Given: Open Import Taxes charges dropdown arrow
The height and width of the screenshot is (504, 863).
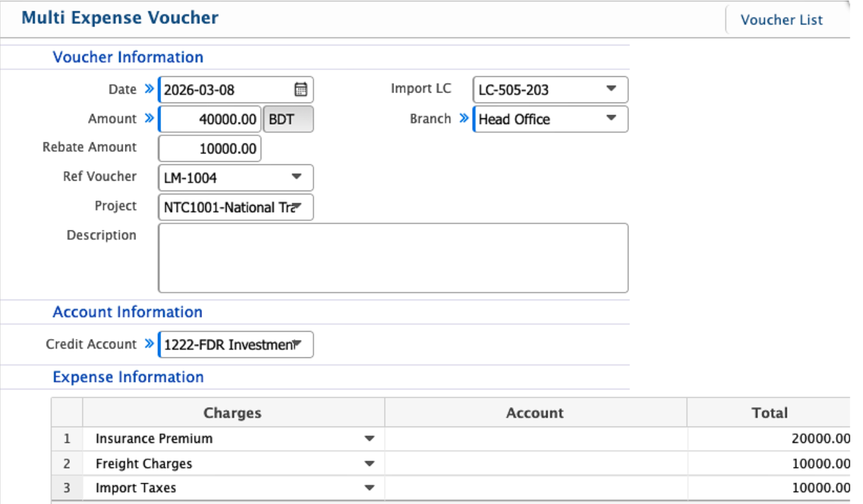Looking at the screenshot, I should [x=369, y=488].
